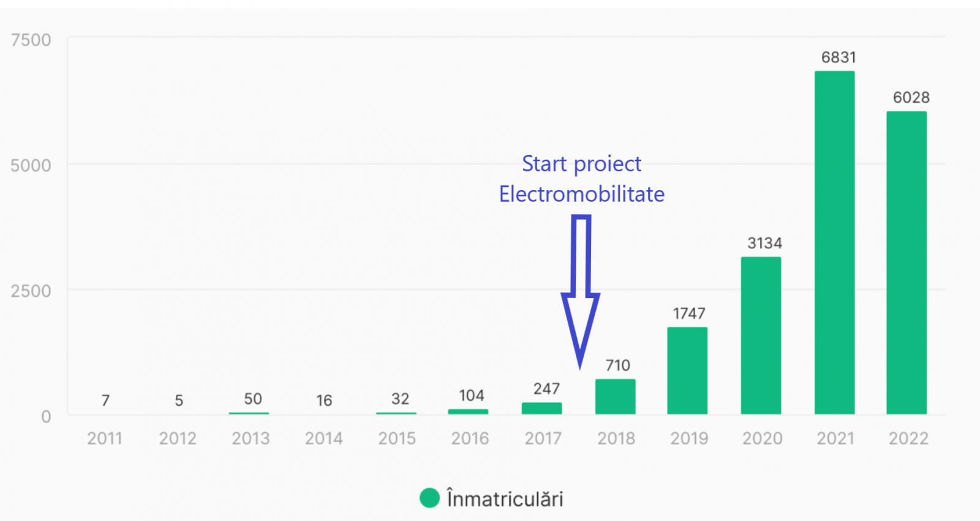Image resolution: width=980 pixels, height=521 pixels.
Task: Click the 2020 bar showing 3134
Action: pos(761,336)
